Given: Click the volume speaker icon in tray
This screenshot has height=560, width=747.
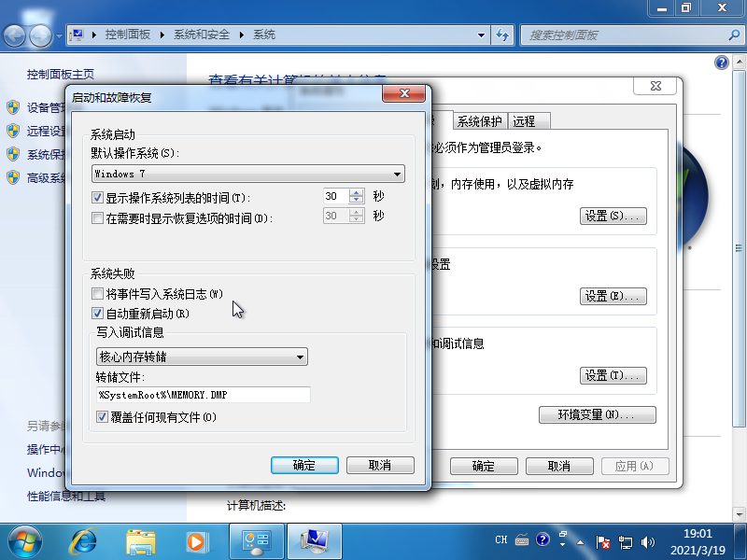Looking at the screenshot, I should 648,539.
